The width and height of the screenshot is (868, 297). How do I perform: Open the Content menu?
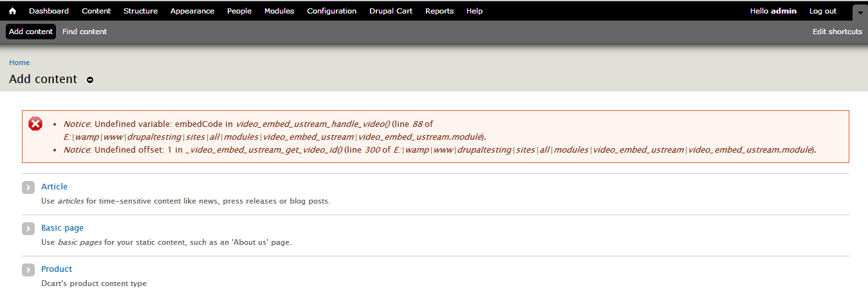[x=97, y=11]
